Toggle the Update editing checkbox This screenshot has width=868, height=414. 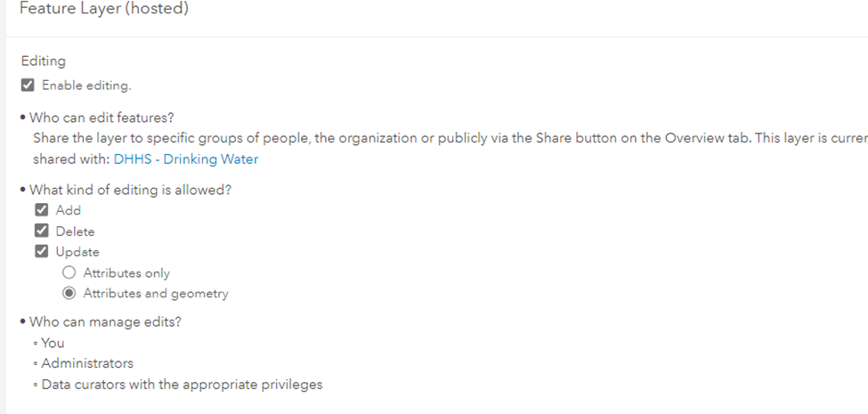click(x=42, y=252)
